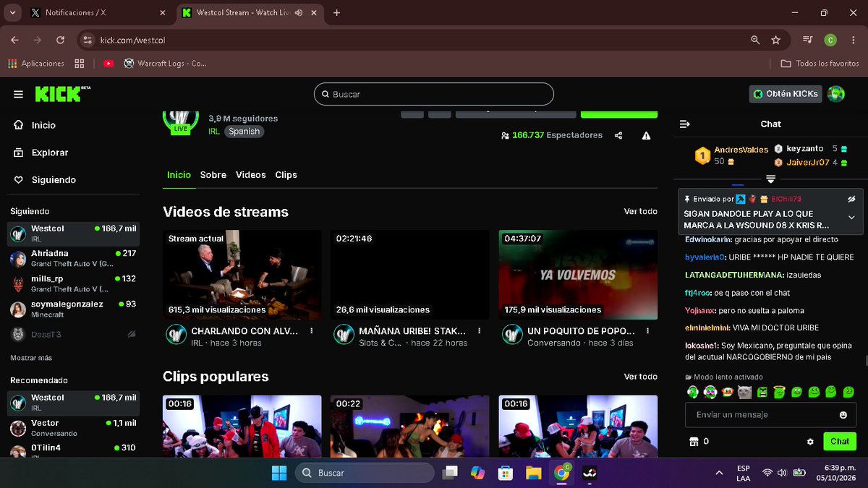Screen dimensions: 868x488
Task: Open soymalegonzalez channel in sidebar
Action: point(73,309)
